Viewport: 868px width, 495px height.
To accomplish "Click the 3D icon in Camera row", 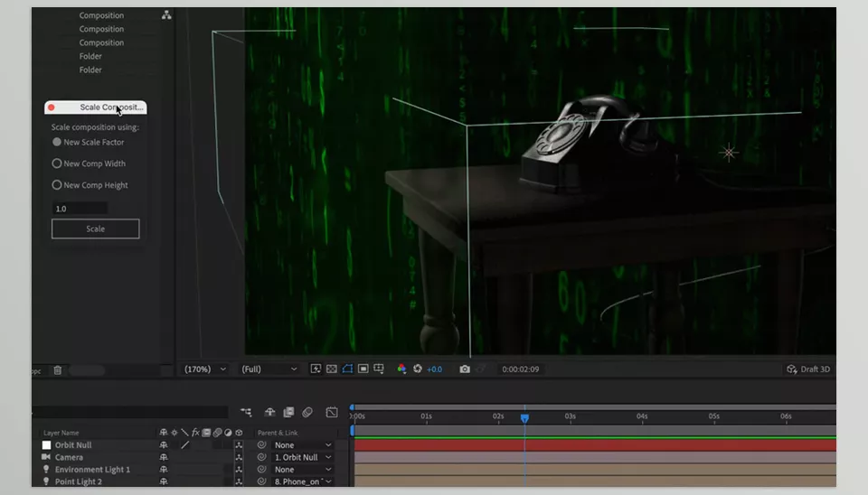I will coord(239,457).
